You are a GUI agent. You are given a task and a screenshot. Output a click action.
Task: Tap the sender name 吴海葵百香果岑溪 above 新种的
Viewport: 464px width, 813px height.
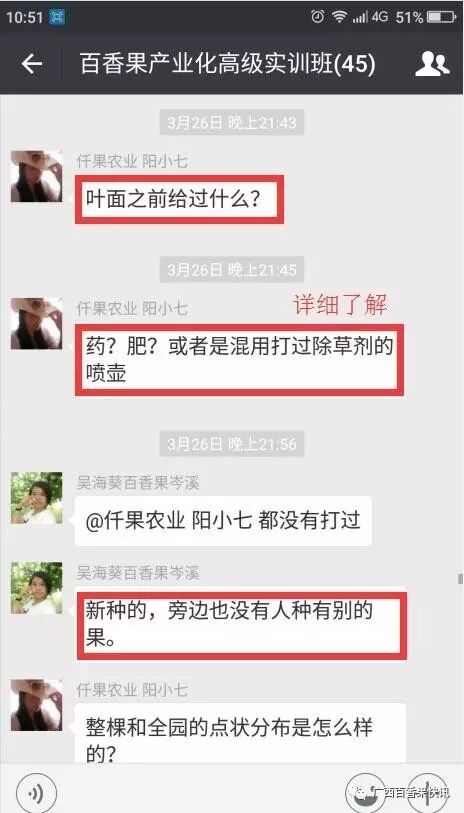(138, 573)
